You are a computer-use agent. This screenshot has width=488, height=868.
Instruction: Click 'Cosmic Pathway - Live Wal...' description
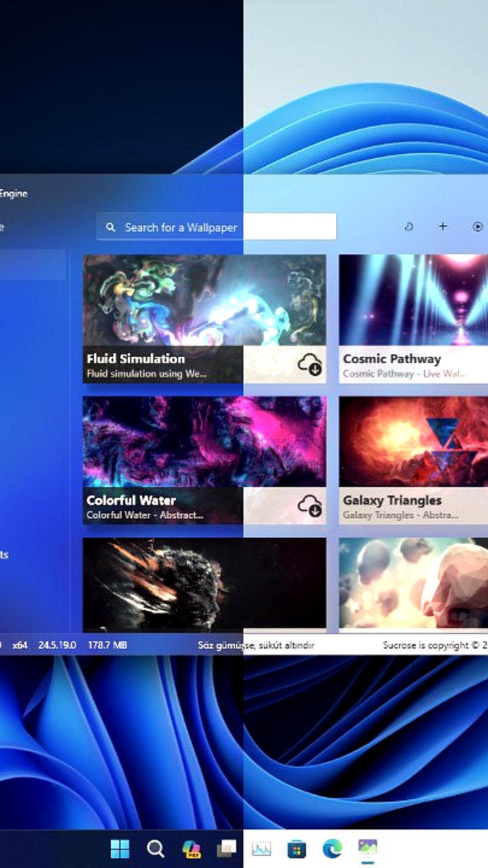pos(404,374)
